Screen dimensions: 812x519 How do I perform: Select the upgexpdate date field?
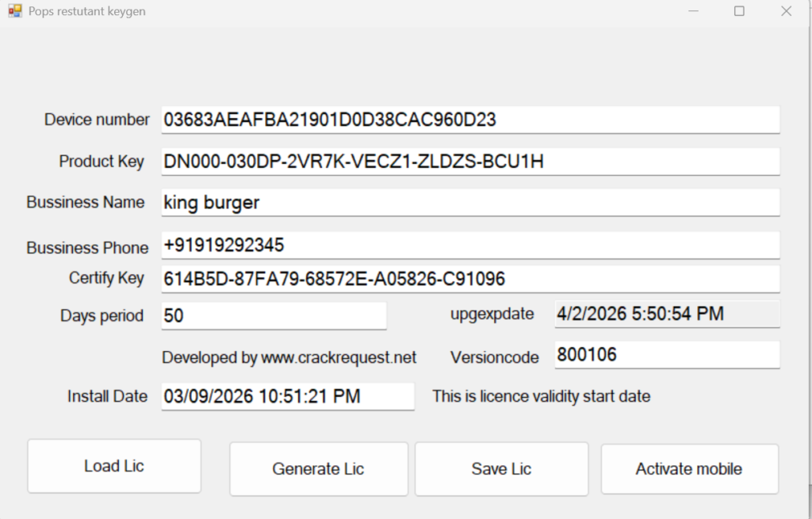[x=667, y=314]
